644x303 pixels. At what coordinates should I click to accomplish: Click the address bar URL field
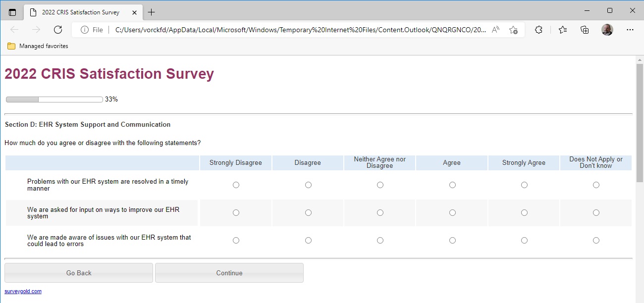(297, 30)
